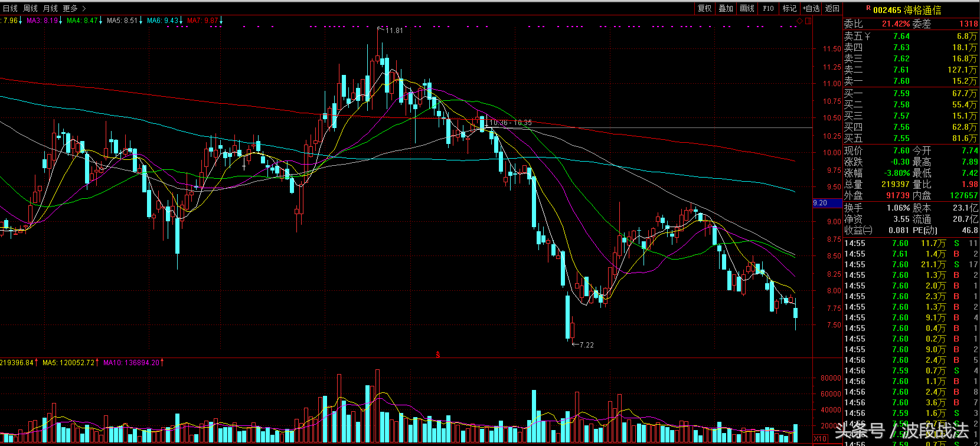Click the red S marker on time axis

click(x=438, y=354)
